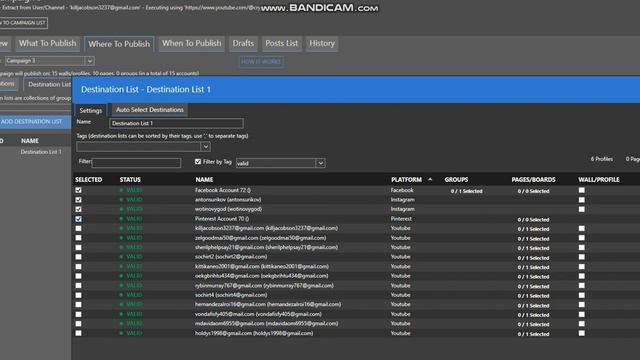Click the 6 Profiles counter text
640x360 pixels.
point(602,159)
